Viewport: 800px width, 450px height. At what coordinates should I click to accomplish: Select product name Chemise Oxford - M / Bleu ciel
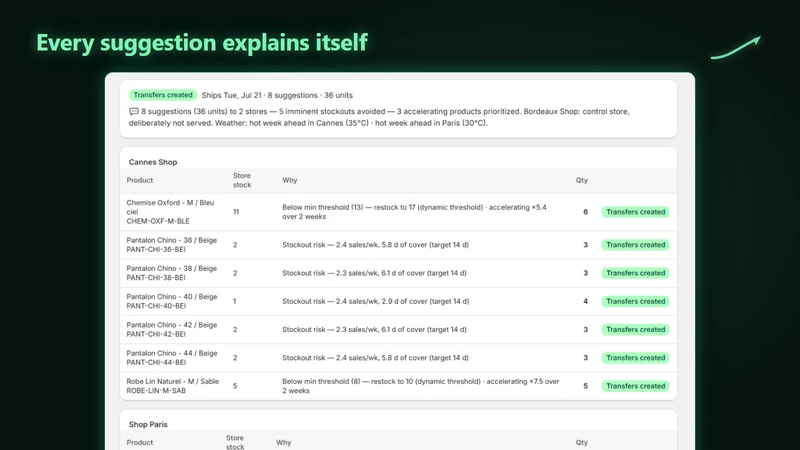click(170, 207)
